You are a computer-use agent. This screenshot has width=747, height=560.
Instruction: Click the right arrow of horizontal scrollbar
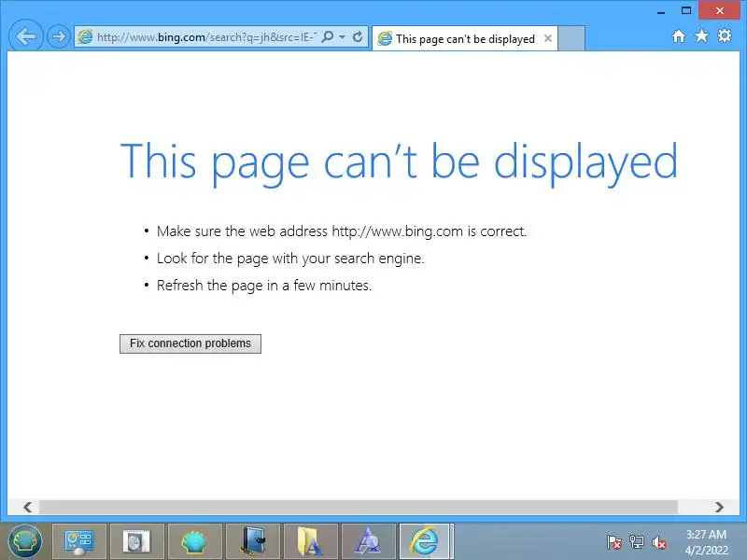pyautogui.click(x=719, y=507)
